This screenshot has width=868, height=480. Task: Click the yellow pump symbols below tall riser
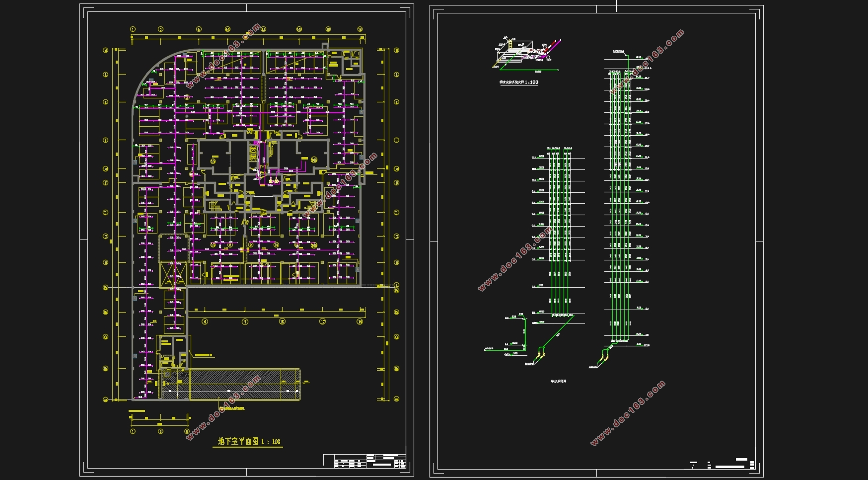pyautogui.click(x=604, y=356)
